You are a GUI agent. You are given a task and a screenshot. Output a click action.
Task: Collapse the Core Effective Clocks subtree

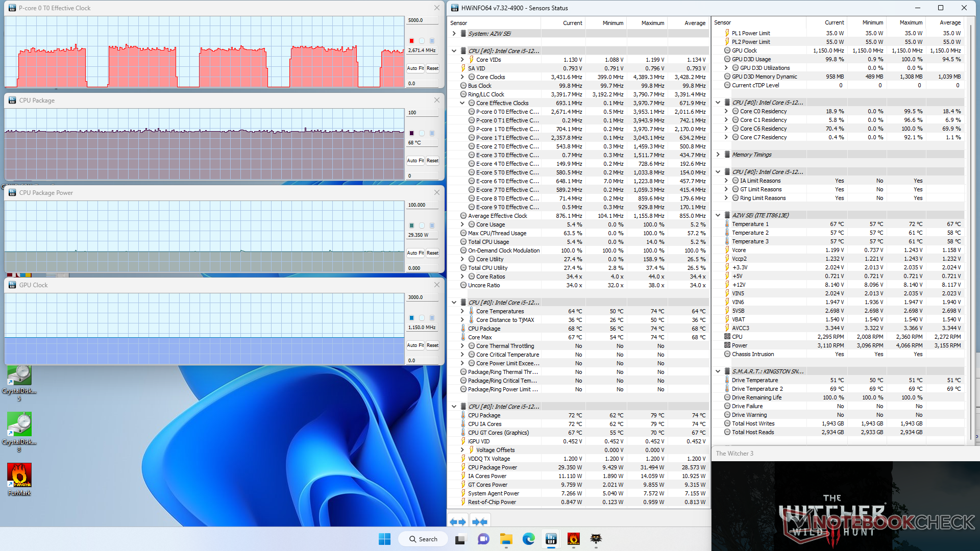(462, 103)
